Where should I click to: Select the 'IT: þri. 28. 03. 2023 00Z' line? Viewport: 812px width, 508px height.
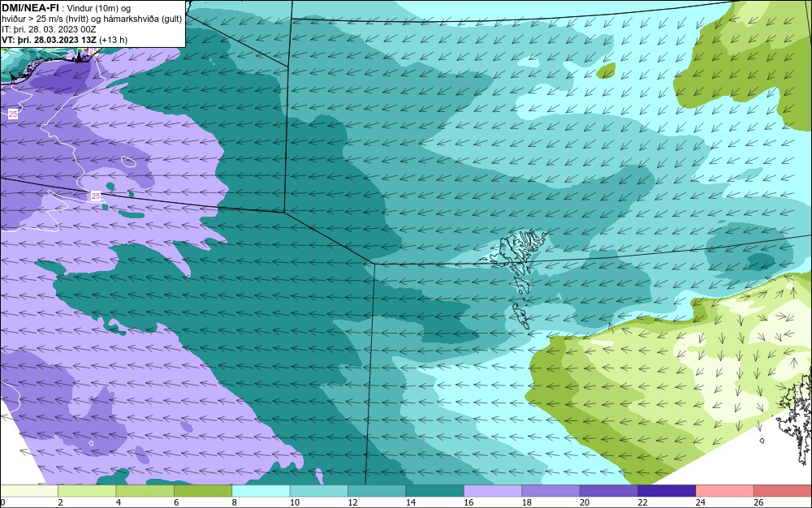pos(49,29)
